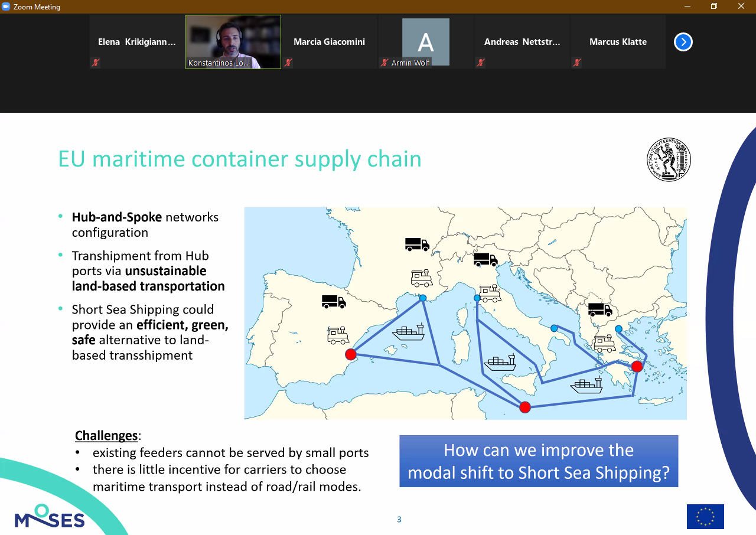Select Armin Wolf's avatar tile
Screen dimensions: 756x535
click(x=426, y=42)
